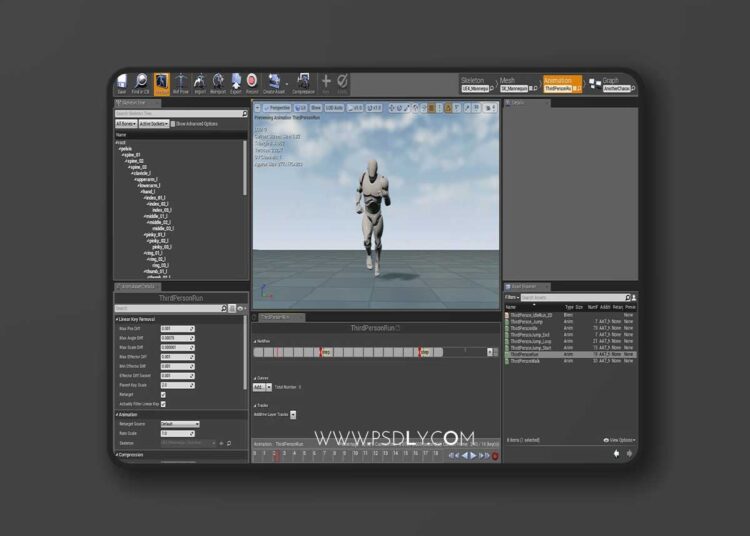Click the Skeleton Tree vertical scrollbar

(245, 167)
